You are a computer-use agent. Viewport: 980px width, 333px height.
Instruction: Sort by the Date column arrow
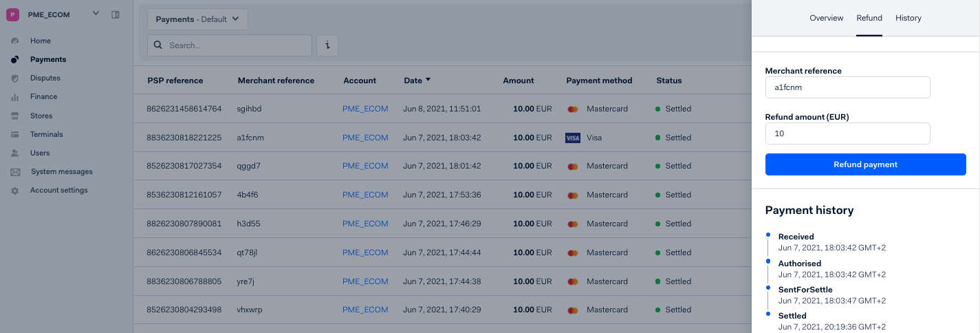click(x=428, y=80)
